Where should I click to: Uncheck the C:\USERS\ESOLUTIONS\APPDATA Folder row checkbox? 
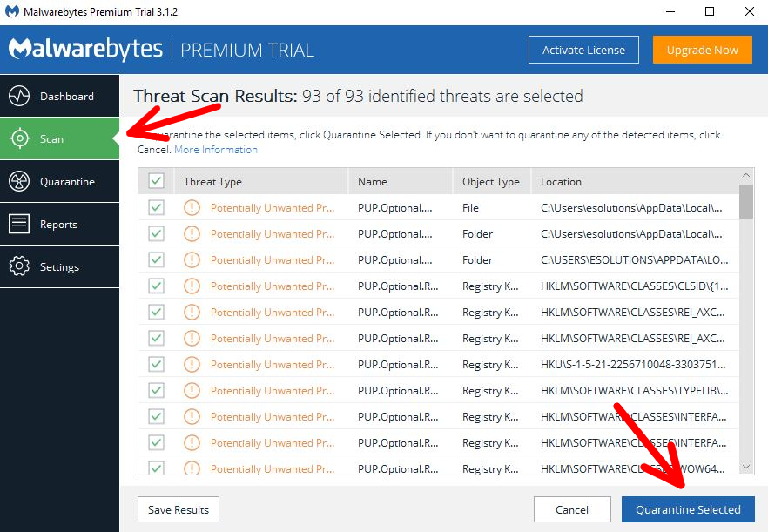156,259
